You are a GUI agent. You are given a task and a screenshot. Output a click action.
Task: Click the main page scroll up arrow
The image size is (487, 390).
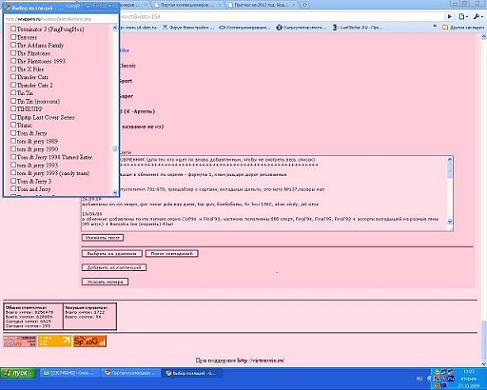[x=484, y=37]
